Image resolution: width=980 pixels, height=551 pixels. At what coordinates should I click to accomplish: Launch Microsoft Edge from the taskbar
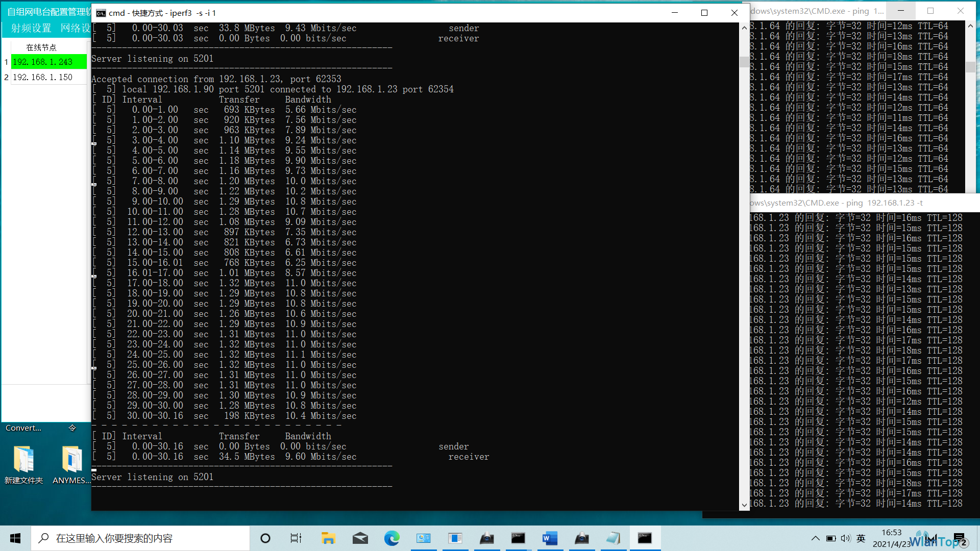point(391,538)
